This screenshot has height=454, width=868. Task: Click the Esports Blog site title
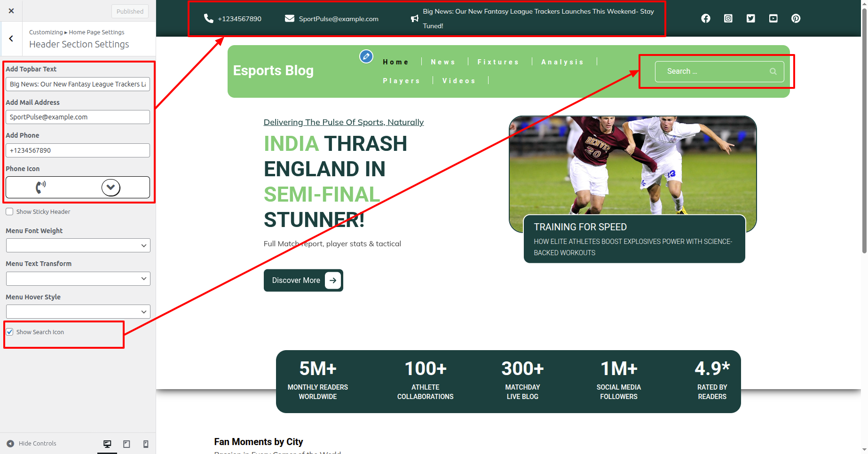273,70
